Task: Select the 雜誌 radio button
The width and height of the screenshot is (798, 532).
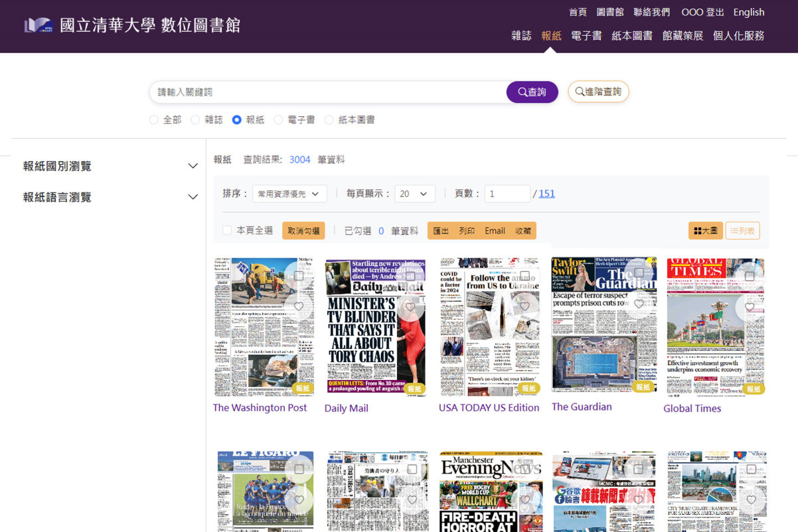Action: (195, 120)
